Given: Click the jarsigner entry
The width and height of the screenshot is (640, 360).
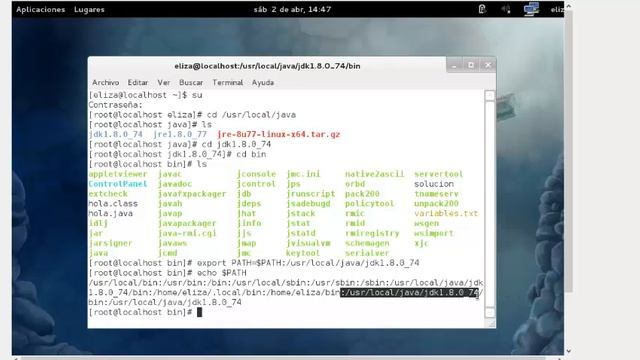Looking at the screenshot, I should click(x=110, y=243).
